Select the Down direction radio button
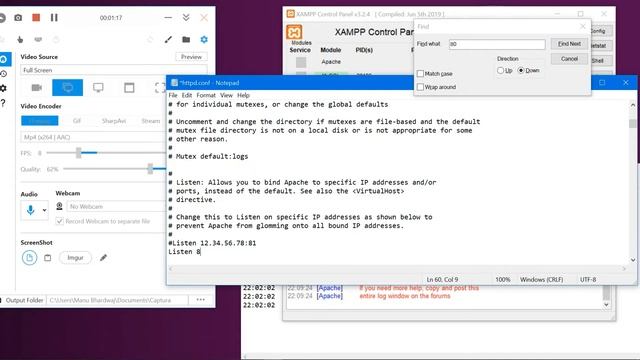The image size is (640, 360). (x=521, y=70)
